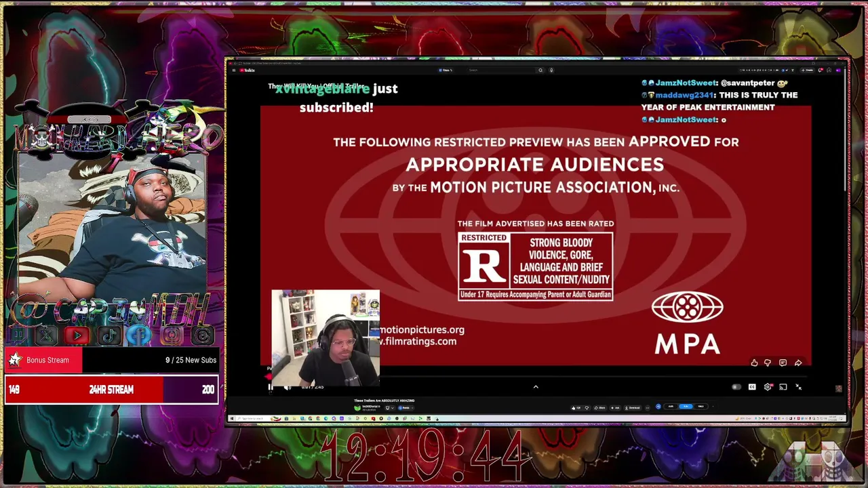
Task: Click the Create button in YouTube header
Action: point(807,70)
